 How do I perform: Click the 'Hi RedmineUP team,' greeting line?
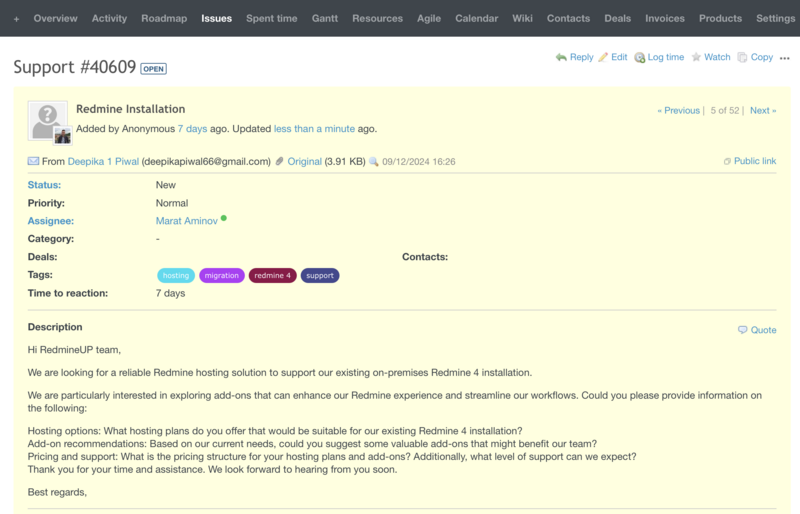pos(74,350)
